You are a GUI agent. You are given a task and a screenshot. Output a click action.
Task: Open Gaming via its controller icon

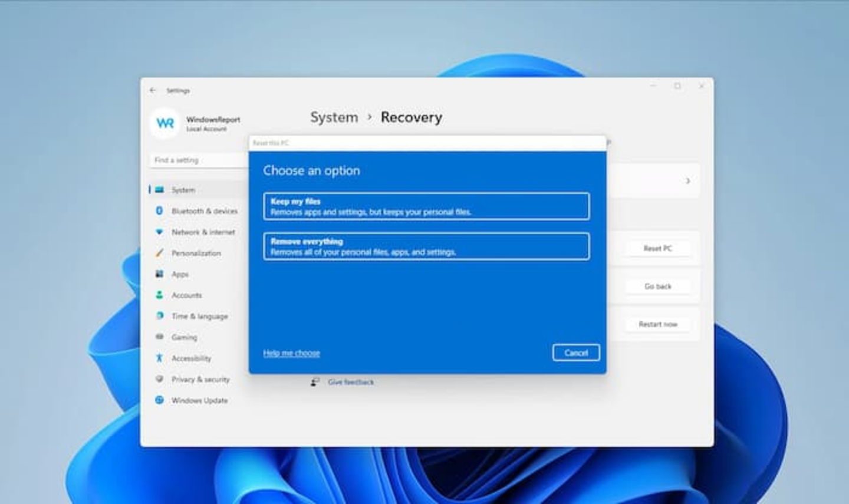pyautogui.click(x=159, y=337)
